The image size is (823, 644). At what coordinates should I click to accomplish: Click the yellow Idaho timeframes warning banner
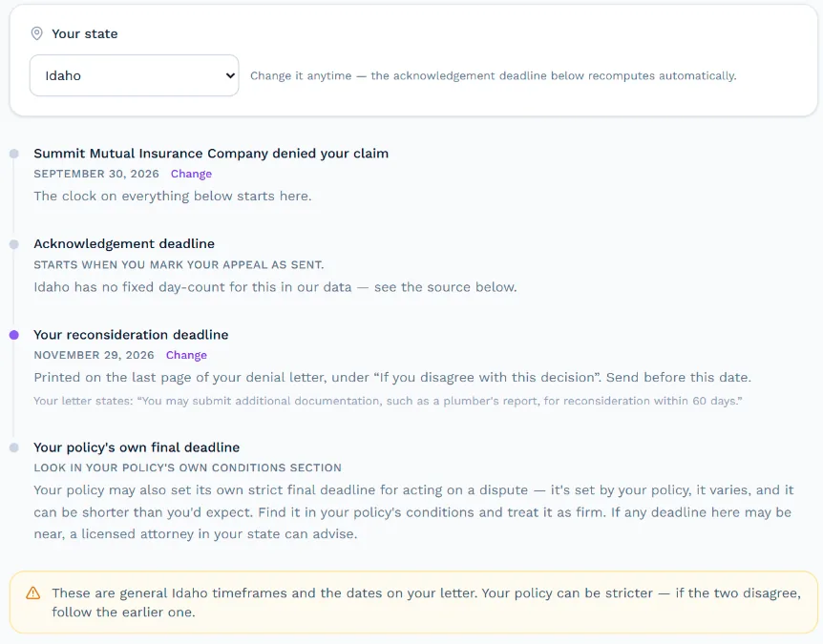point(413,602)
